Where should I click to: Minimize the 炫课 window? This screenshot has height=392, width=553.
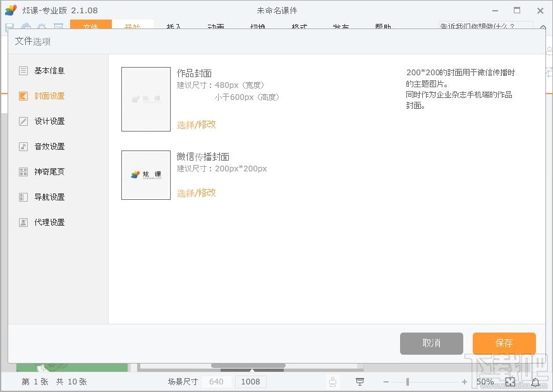(x=495, y=11)
